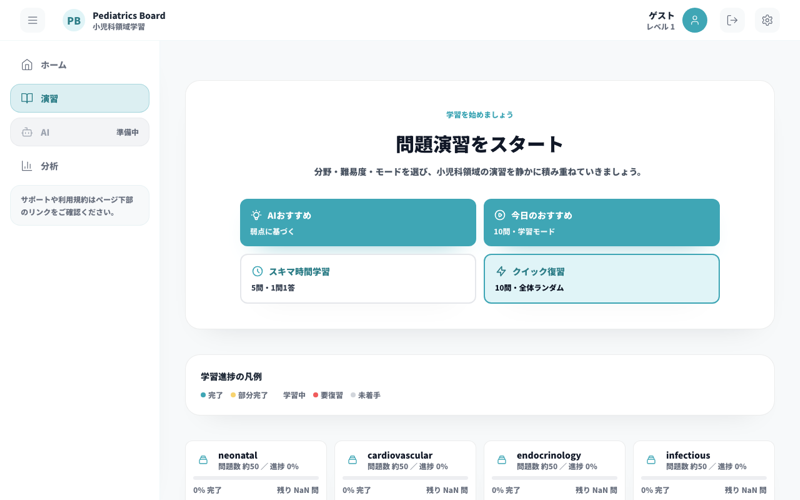Start 今日のおすすめ 10-question study mode
This screenshot has height=500, width=800.
(x=601, y=222)
